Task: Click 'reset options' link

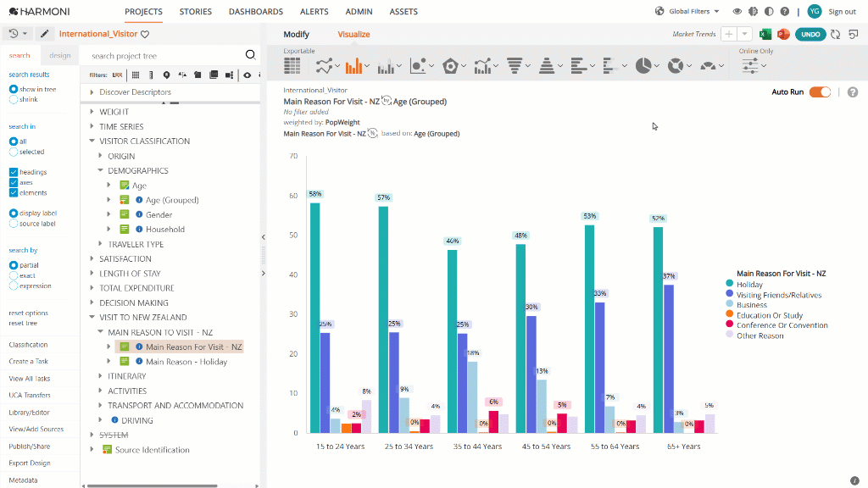Action: point(28,313)
